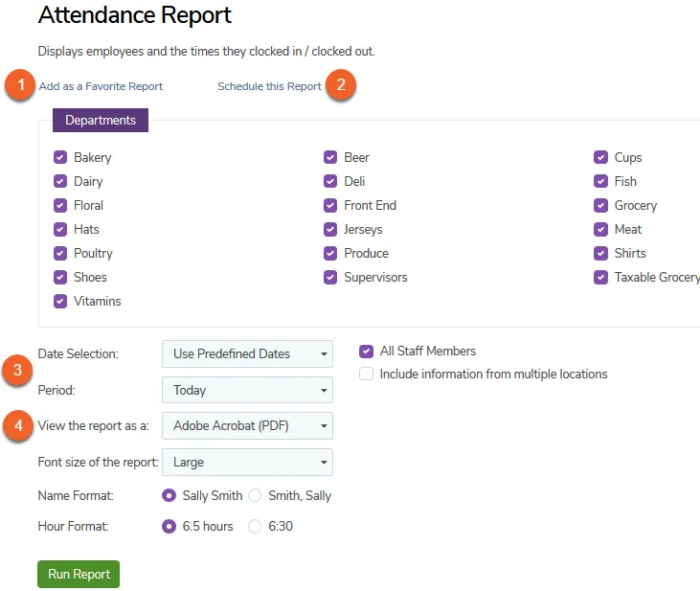Click Add as a Favorite Report link
Screen dimensions: 700x591
coord(101,86)
